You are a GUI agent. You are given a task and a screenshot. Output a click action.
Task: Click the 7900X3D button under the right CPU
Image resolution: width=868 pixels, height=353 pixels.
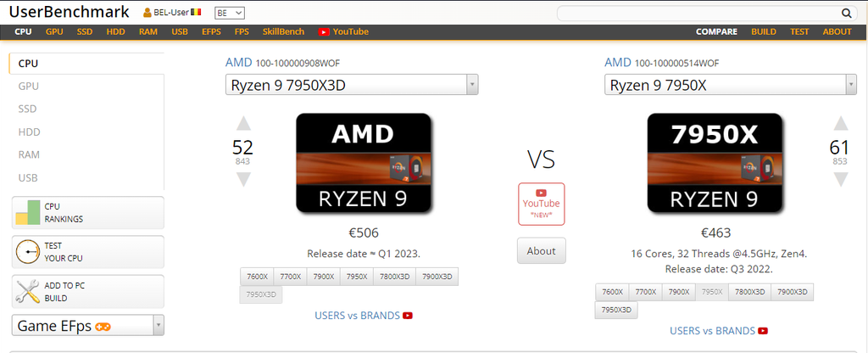click(793, 292)
